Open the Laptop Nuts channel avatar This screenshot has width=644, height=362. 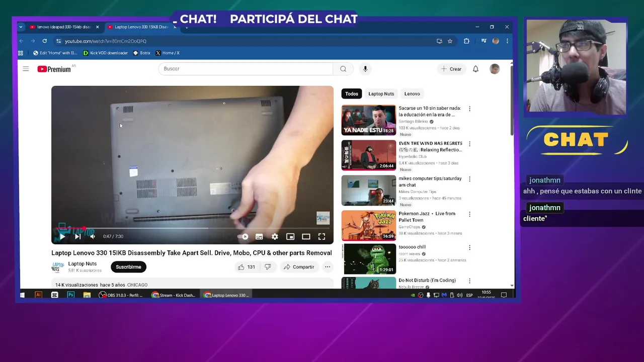58,267
